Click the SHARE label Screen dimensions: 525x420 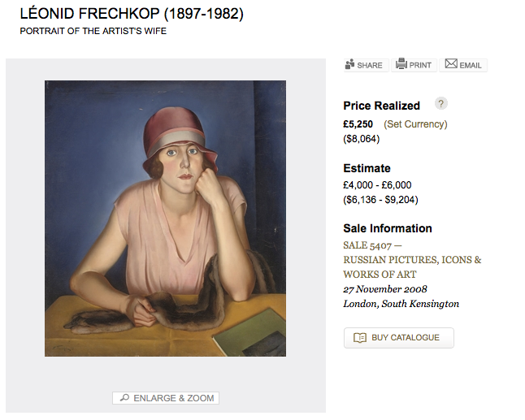[370, 65]
